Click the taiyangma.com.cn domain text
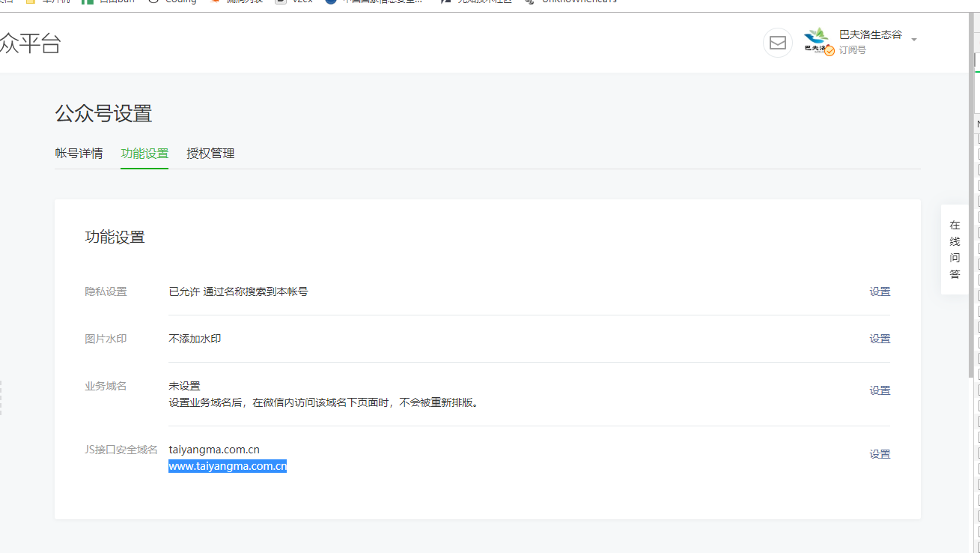 pos(214,450)
